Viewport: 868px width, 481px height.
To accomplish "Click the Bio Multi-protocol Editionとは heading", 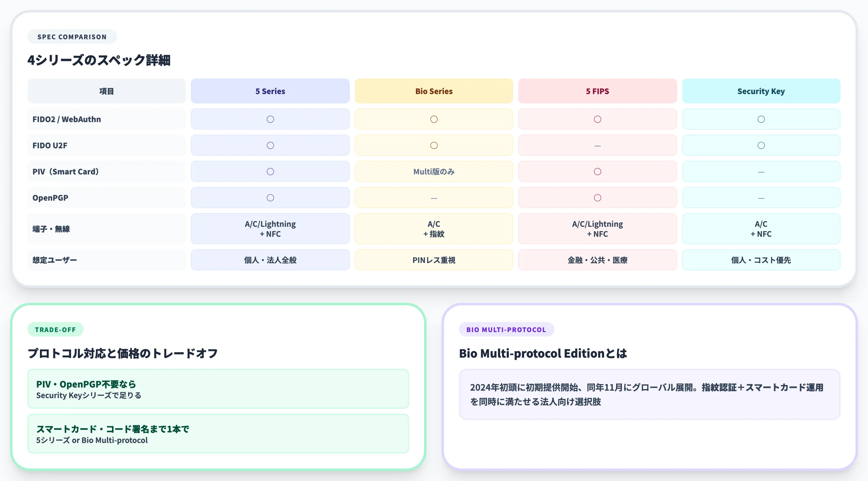I will tap(543, 353).
